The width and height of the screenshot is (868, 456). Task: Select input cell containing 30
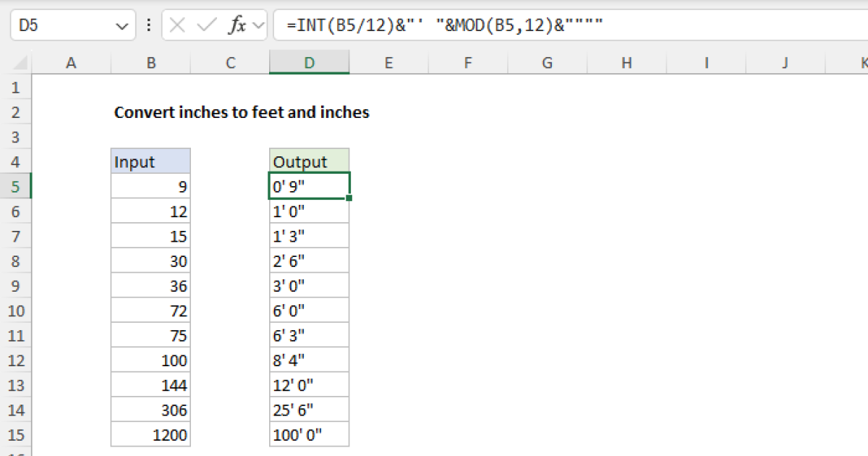[150, 261]
